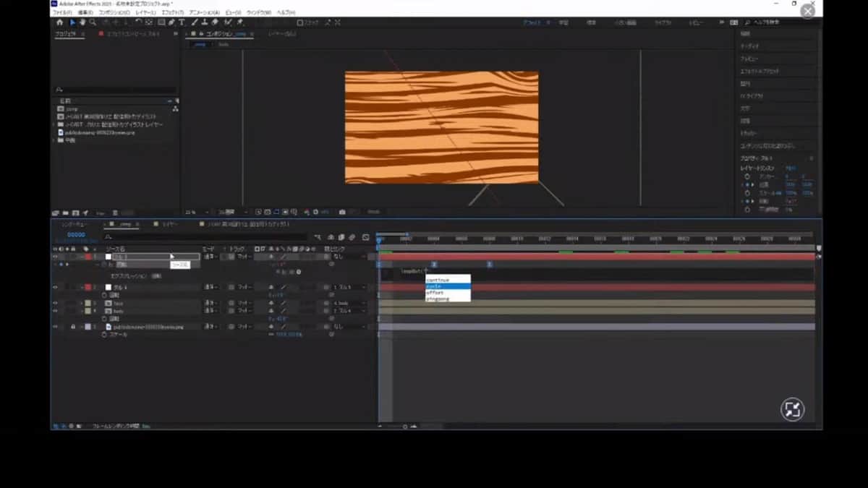Select the Pen tool
The height and width of the screenshot is (488, 868).
171,22
